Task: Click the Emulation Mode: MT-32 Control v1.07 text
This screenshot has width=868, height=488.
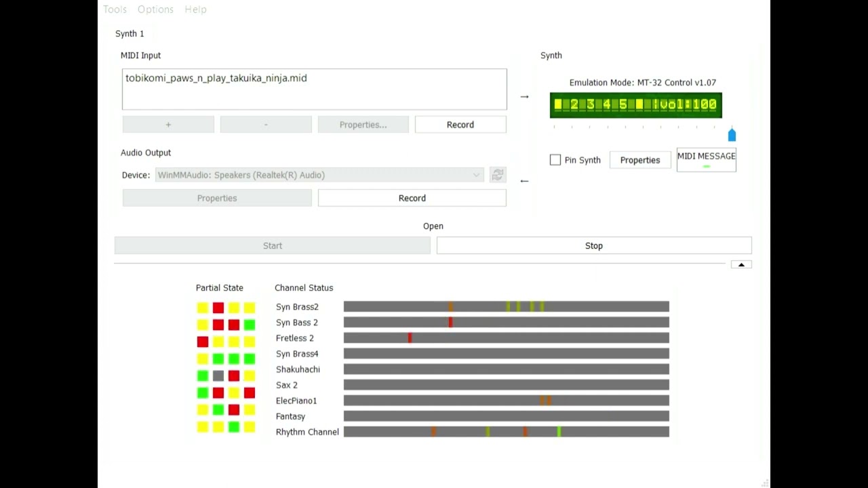Action: click(643, 83)
